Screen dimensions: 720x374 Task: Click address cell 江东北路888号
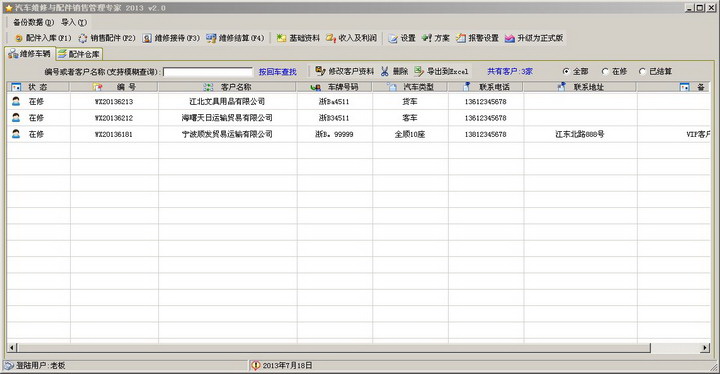pyautogui.click(x=579, y=134)
